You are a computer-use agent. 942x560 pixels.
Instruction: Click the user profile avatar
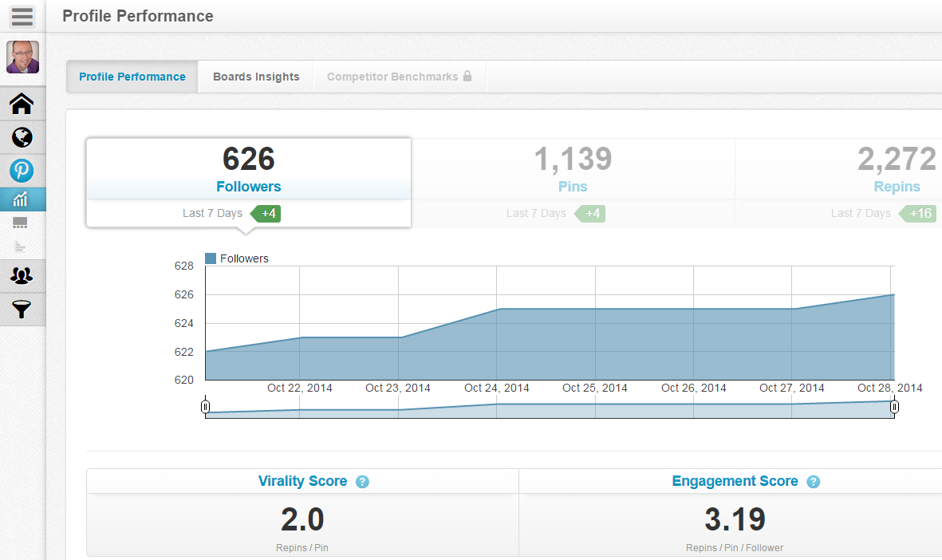[x=22, y=57]
